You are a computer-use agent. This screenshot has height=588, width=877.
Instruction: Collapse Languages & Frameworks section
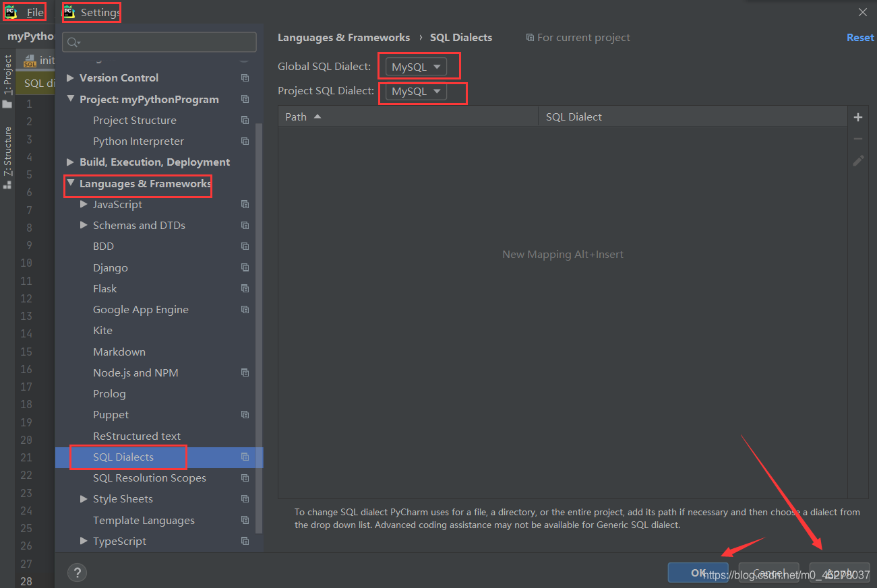(x=70, y=183)
